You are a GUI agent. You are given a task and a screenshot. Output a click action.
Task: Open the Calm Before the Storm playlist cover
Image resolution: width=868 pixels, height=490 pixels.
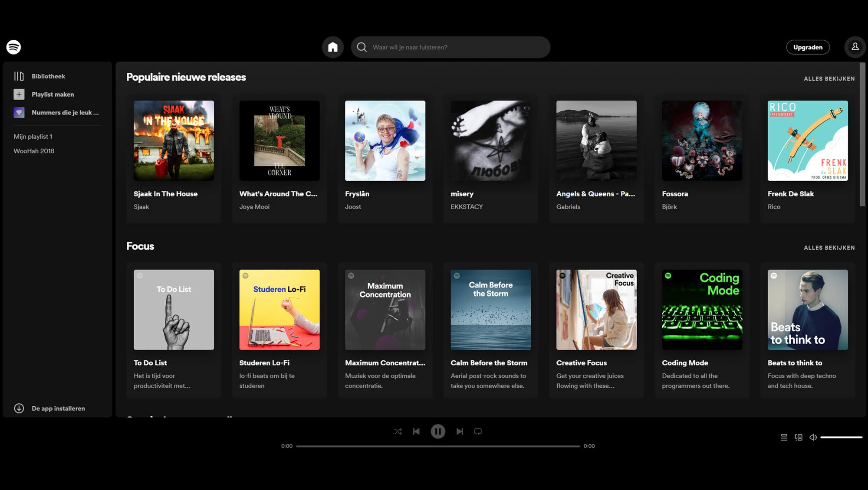click(491, 310)
